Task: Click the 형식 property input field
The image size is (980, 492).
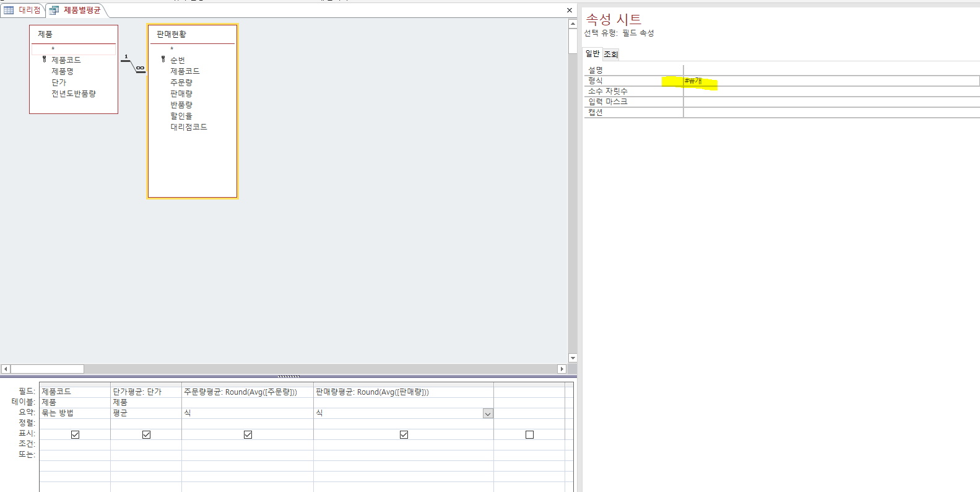Action: click(830, 81)
